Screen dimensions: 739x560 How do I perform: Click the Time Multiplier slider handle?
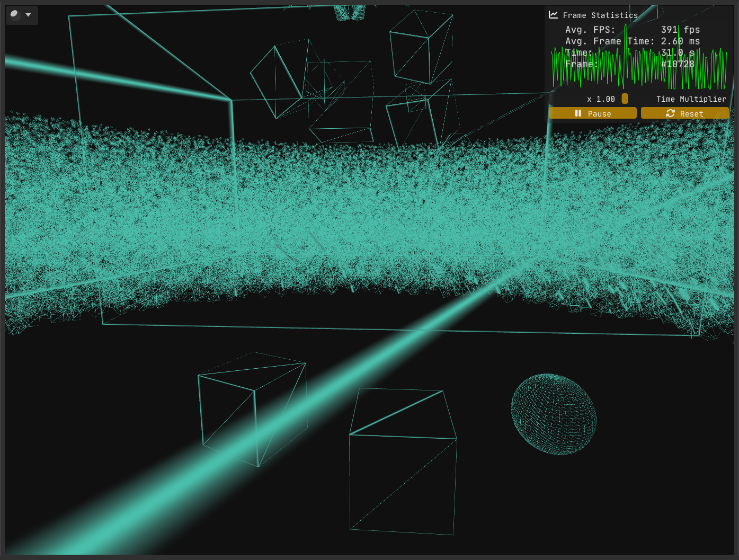tap(625, 99)
